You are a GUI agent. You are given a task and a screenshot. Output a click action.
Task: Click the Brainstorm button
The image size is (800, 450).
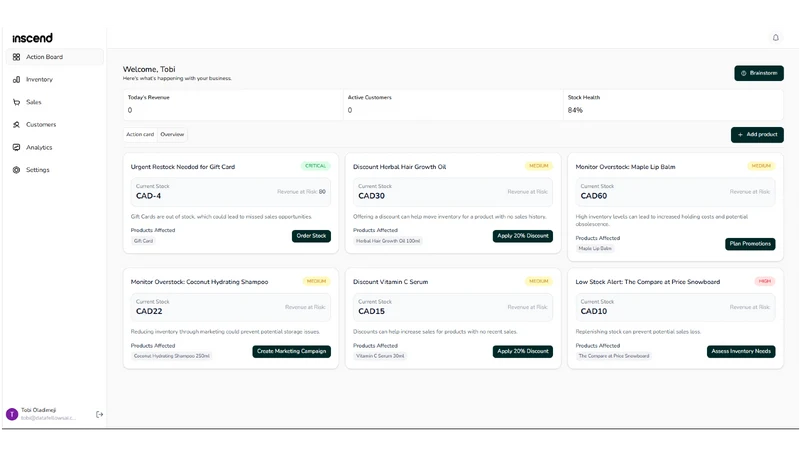click(759, 73)
